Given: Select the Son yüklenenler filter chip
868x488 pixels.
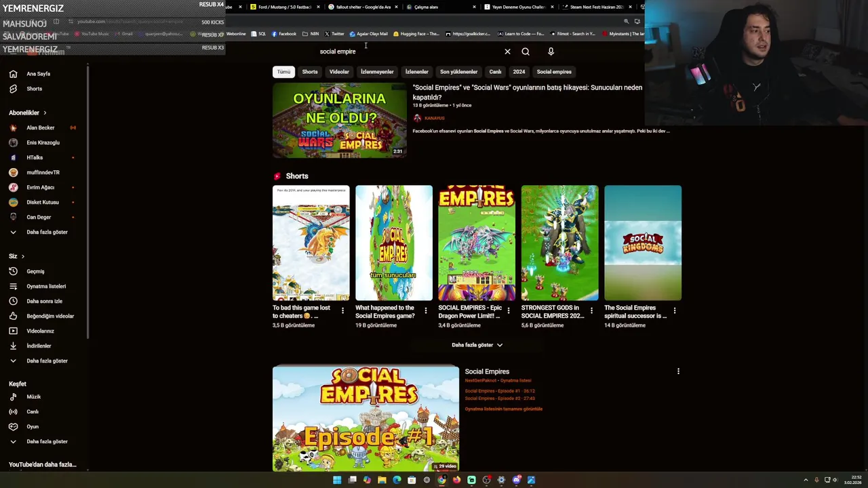Looking at the screenshot, I should point(458,72).
